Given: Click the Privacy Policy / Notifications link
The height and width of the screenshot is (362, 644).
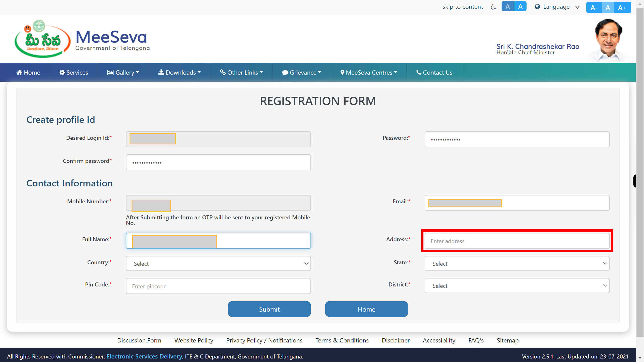Looking at the screenshot, I should [x=264, y=340].
